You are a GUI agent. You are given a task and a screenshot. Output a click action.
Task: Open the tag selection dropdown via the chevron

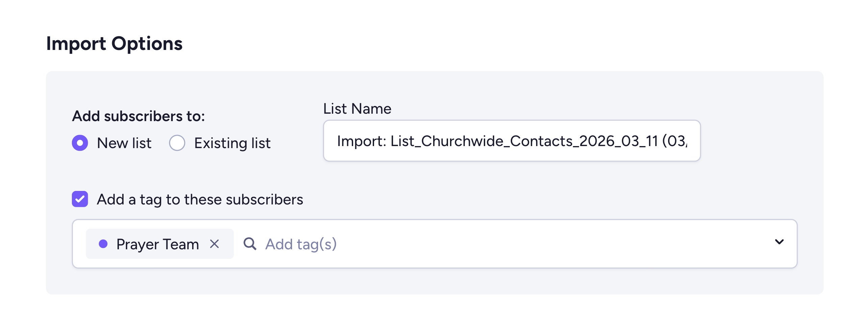pos(779,242)
